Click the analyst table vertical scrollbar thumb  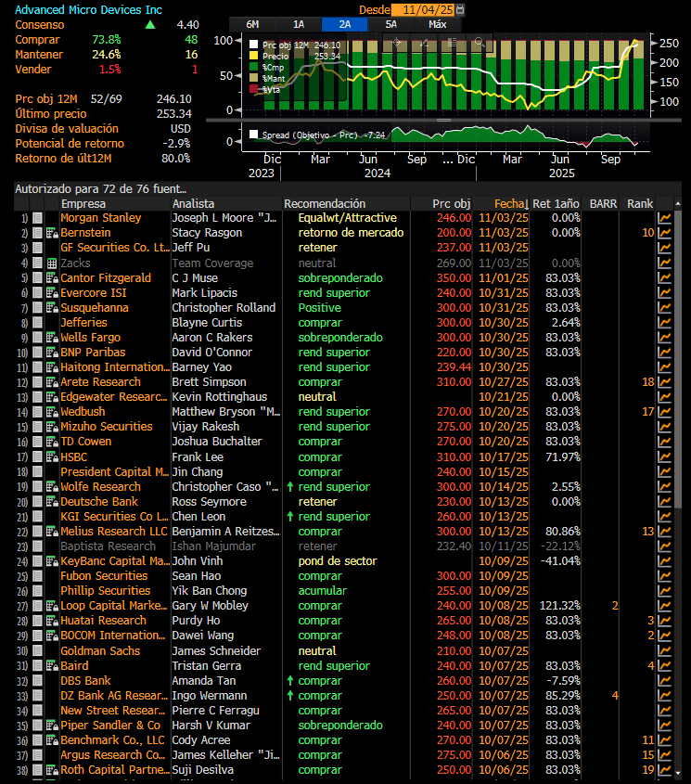click(x=678, y=359)
